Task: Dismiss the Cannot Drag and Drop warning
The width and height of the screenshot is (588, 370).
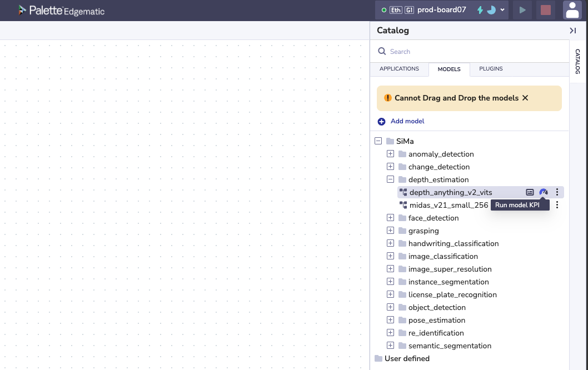Action: (x=525, y=98)
